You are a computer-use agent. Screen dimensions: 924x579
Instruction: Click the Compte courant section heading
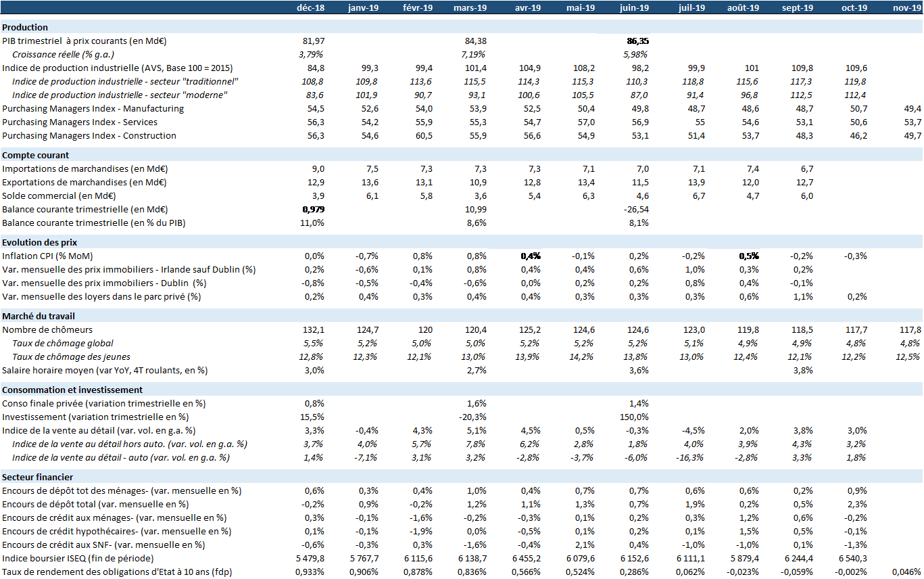[x=36, y=155]
